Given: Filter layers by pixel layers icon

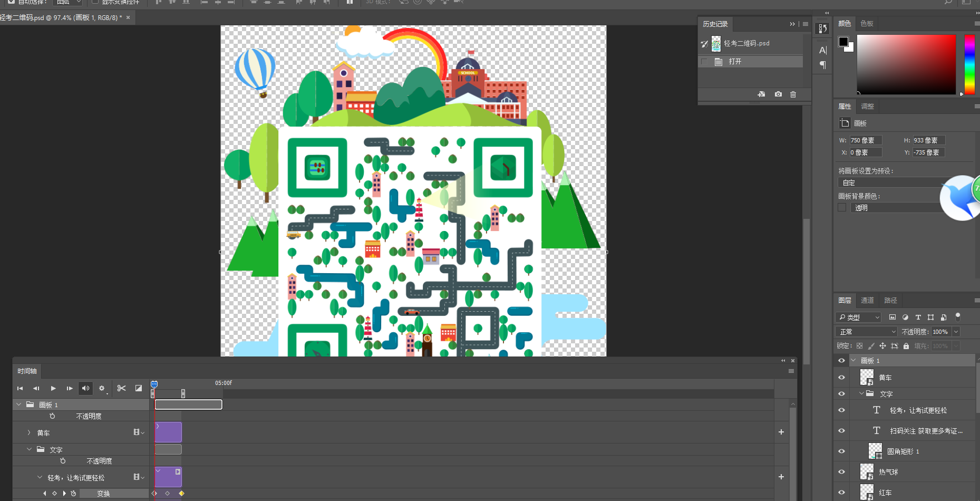Looking at the screenshot, I should pyautogui.click(x=892, y=317).
